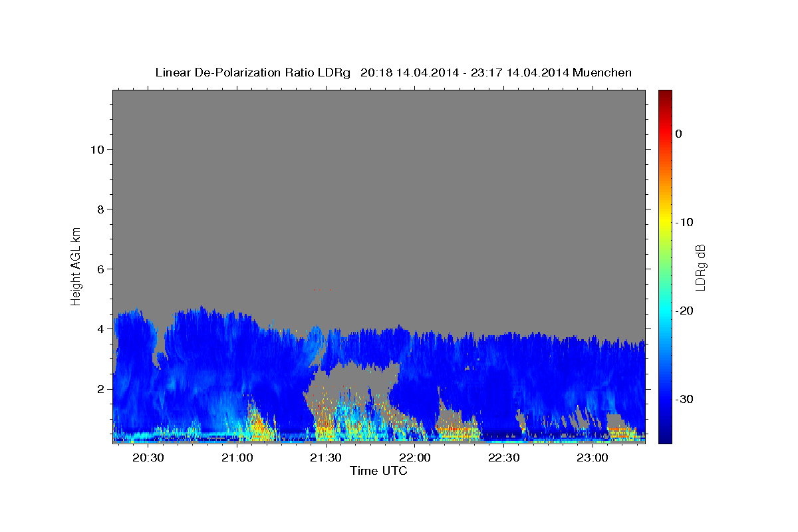This screenshot has height=532, width=798.
Task: Click the colorbar value -10
Action: click(x=684, y=222)
